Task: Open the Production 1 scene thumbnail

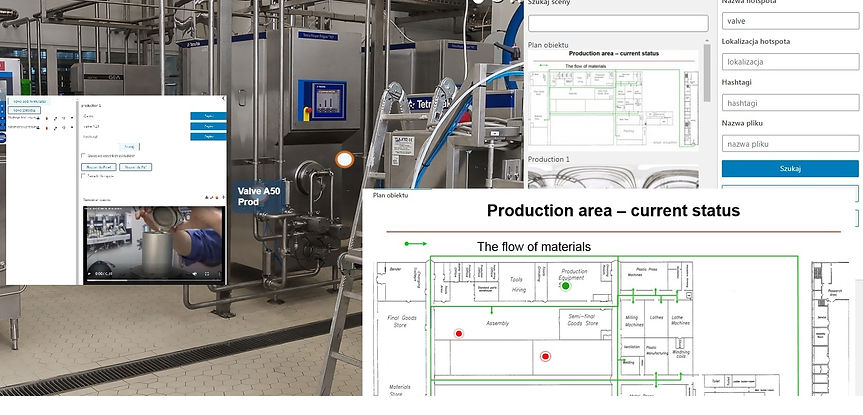Action: [x=614, y=178]
